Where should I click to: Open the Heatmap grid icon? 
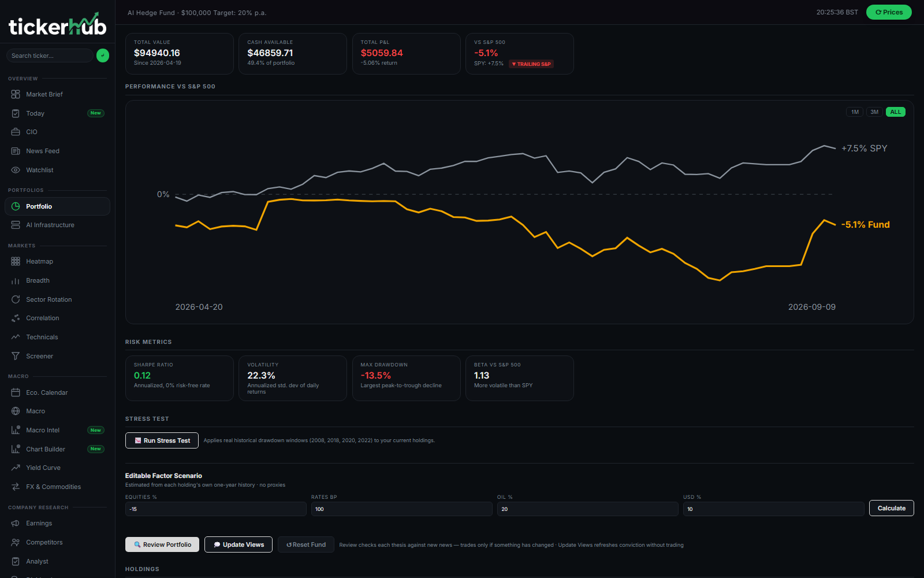[16, 261]
